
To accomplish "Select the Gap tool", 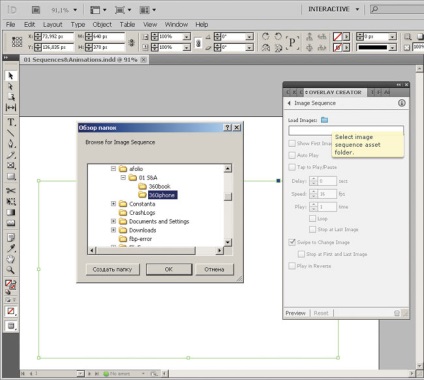I will pos(11,108).
